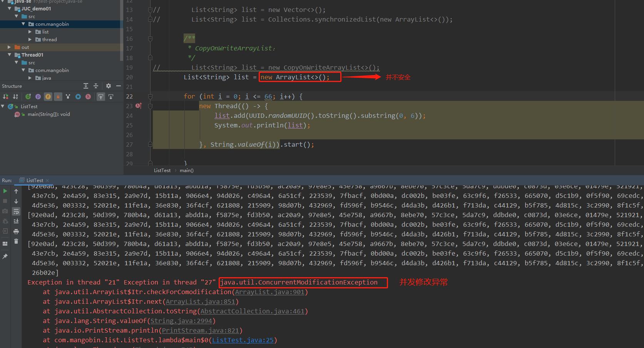
Task: Click breakpoint marker on line 23
Action: (139, 106)
